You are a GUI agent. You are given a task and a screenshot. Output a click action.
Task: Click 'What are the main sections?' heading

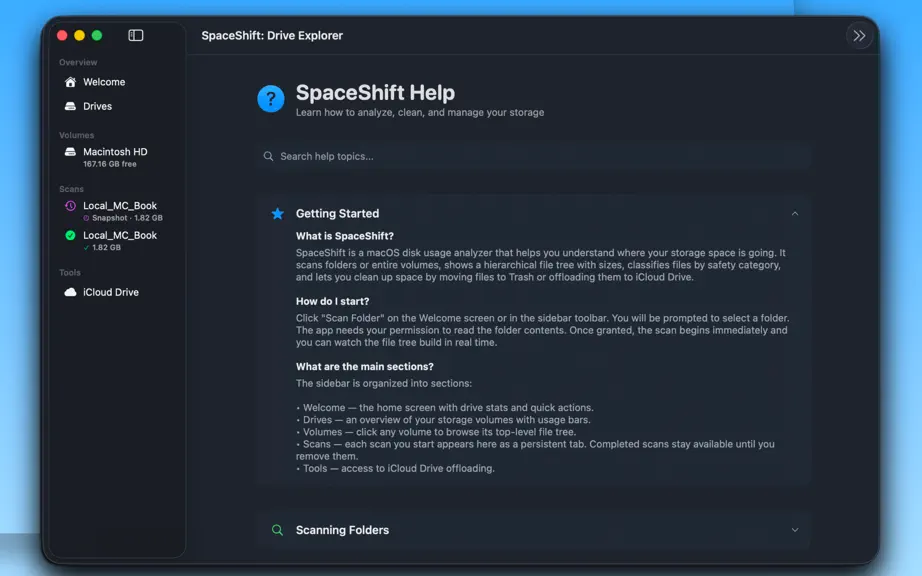[365, 367]
